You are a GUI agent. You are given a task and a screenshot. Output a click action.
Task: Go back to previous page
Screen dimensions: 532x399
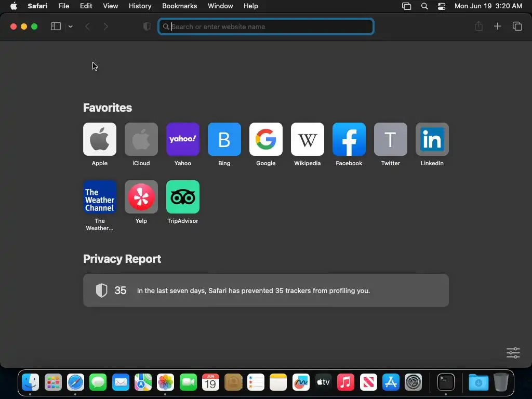click(x=87, y=26)
